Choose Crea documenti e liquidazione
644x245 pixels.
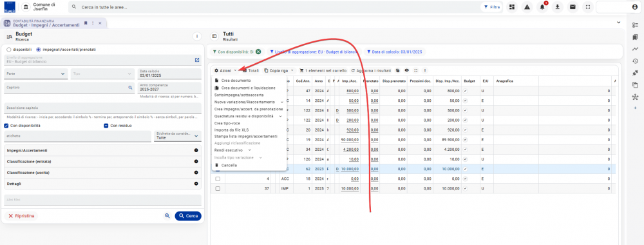pos(249,88)
